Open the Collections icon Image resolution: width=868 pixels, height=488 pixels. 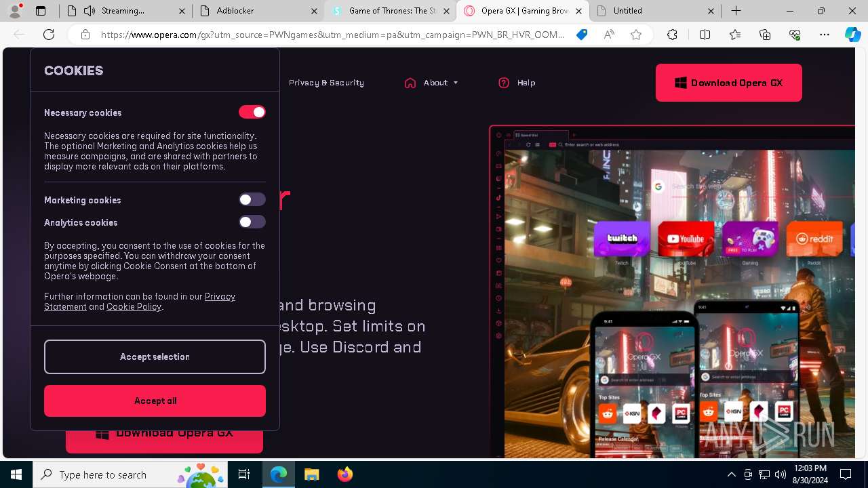coord(765,35)
